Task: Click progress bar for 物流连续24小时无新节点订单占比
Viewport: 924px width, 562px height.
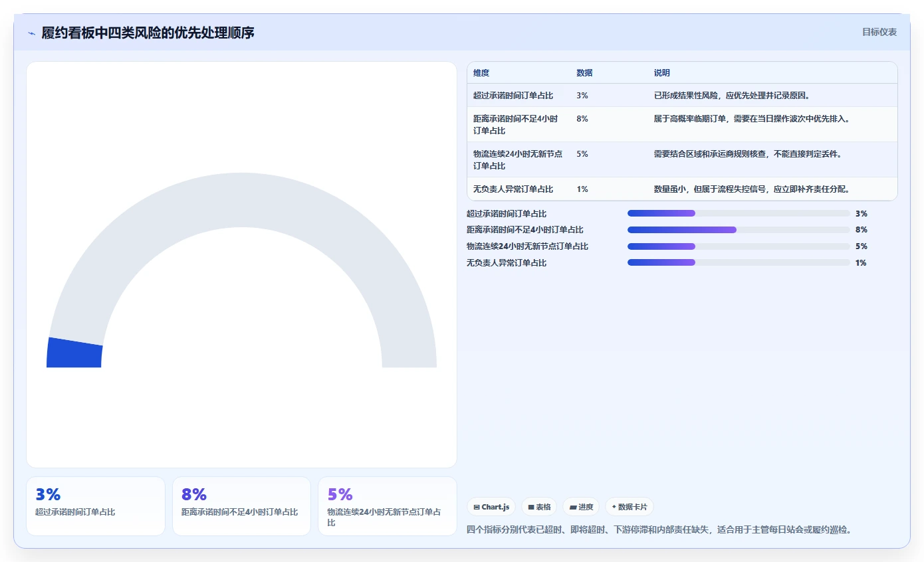Action: tap(739, 246)
